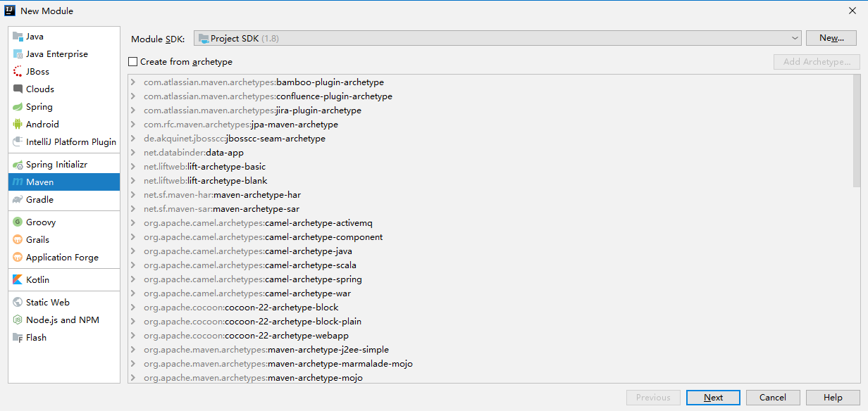This screenshot has width=868, height=411.
Task: Click the Groovy green icon
Action: (x=18, y=222)
